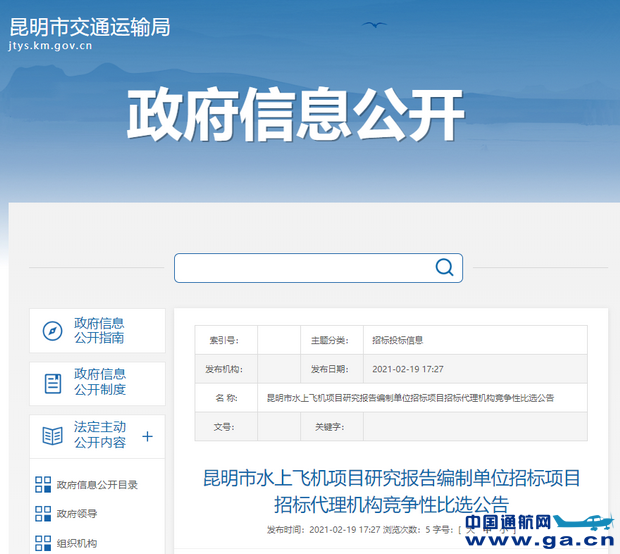Viewport: 620px width, 554px height.
Task: Click the grid icon beside 政府信息公开目录
Action: click(43, 485)
